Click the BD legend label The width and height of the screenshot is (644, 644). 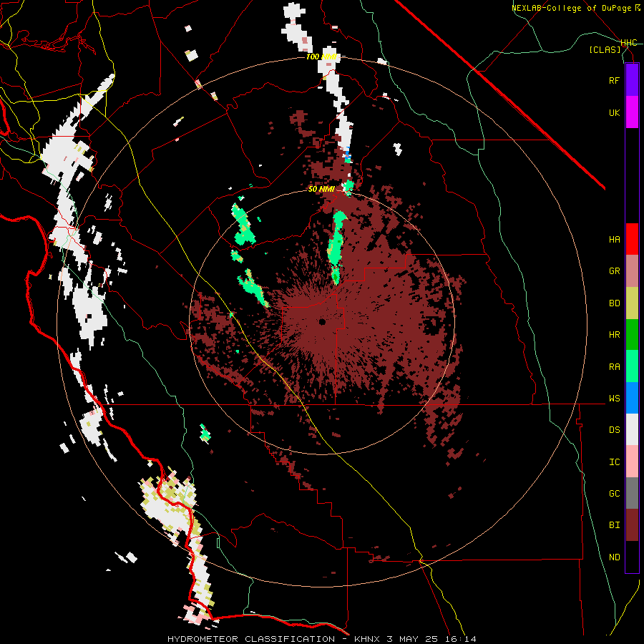point(614,303)
